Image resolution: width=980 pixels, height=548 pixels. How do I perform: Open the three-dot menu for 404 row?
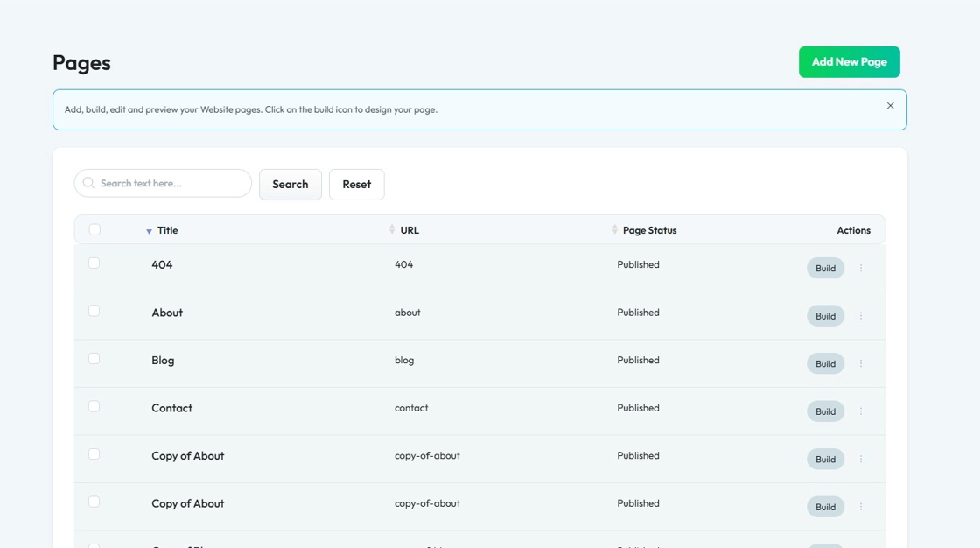click(861, 268)
